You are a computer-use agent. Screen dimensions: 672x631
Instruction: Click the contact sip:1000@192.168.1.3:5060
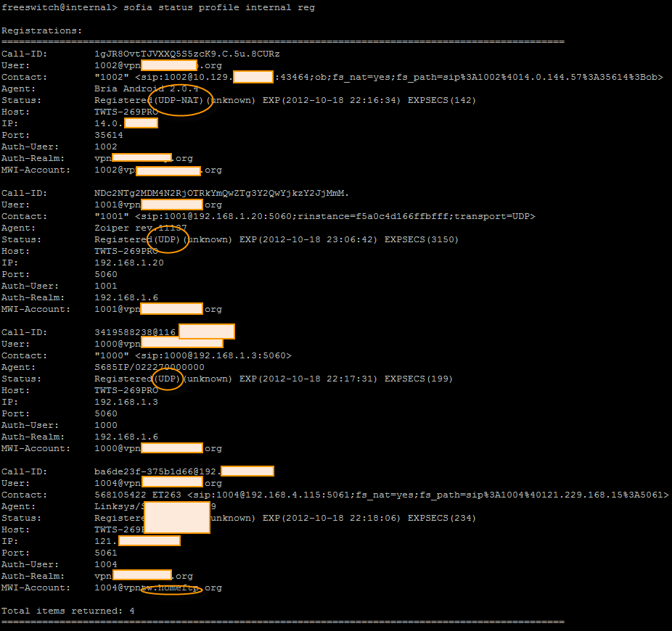193,355
